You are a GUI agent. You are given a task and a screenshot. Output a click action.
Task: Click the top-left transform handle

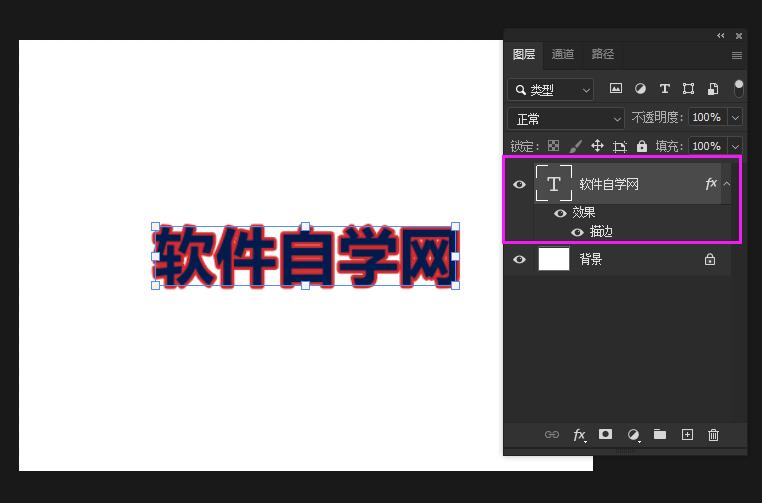point(156,226)
